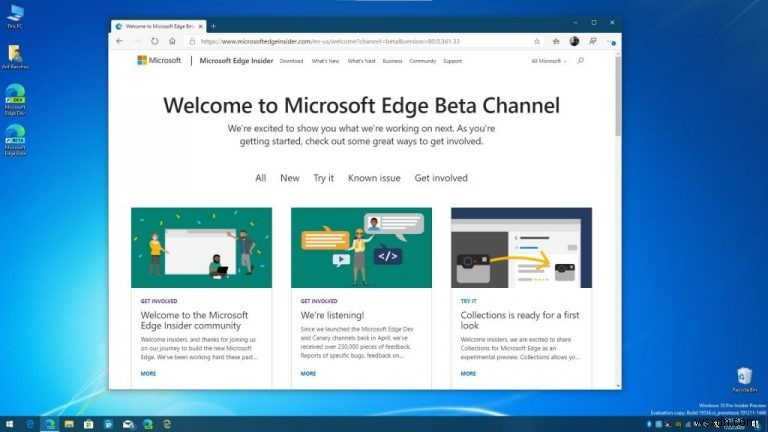This screenshot has height=432, width=768.
Task: Open Edge Settings and more menu
Action: [x=611, y=42]
